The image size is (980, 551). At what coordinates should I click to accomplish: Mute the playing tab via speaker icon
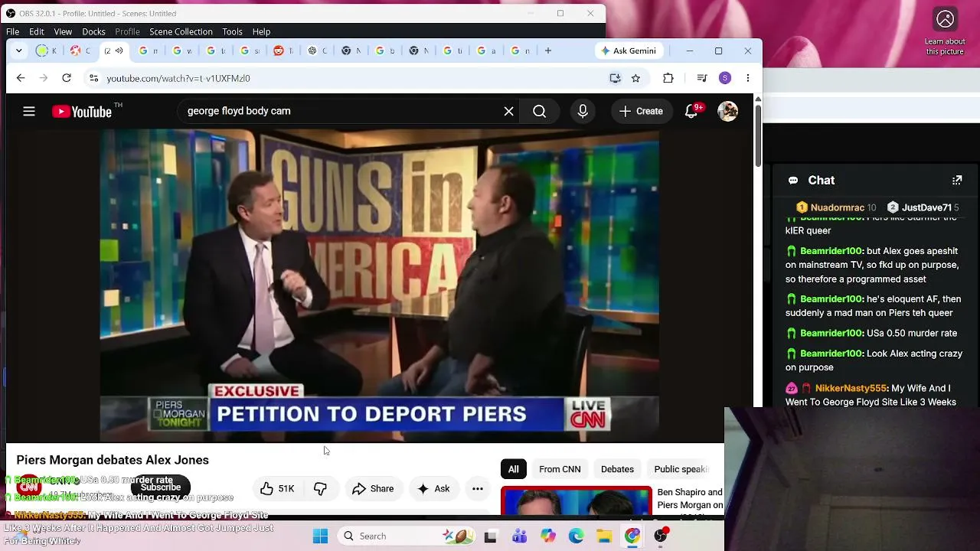[119, 51]
